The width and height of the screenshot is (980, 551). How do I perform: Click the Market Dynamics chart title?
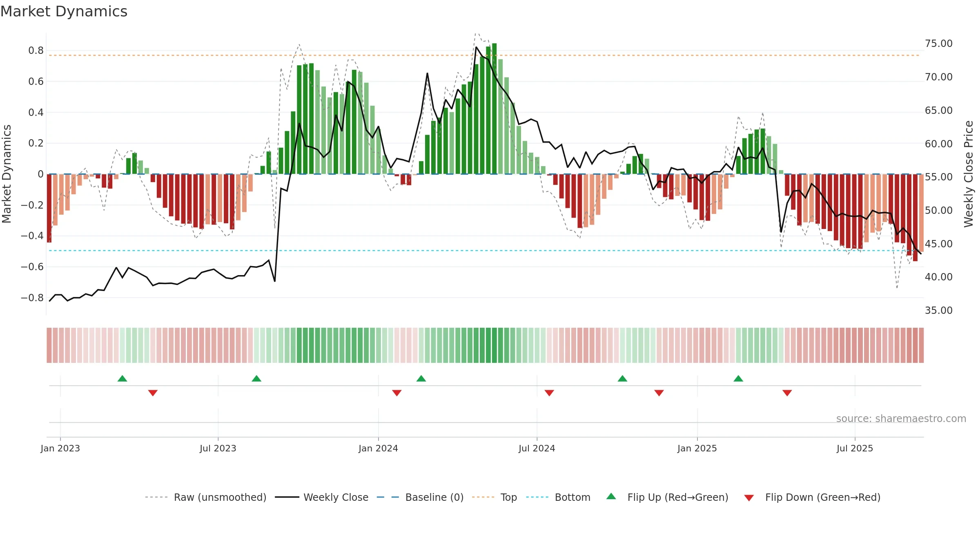[x=64, y=11]
